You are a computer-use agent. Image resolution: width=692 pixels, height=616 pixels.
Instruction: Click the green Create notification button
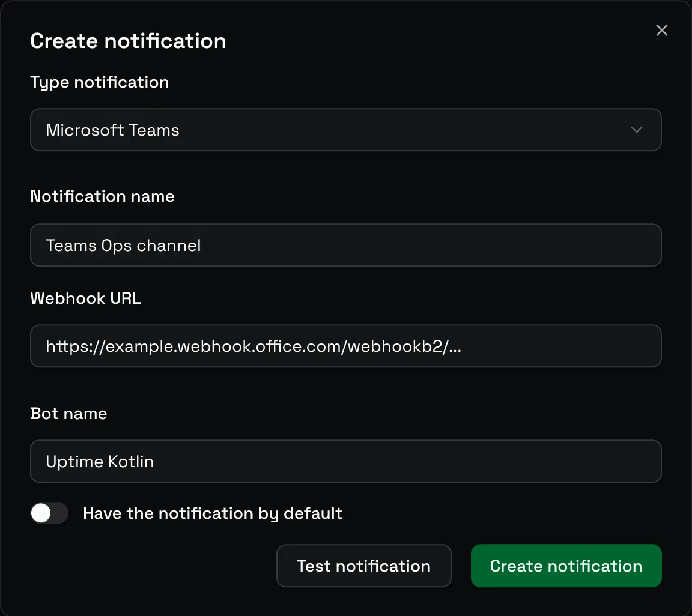tap(566, 566)
